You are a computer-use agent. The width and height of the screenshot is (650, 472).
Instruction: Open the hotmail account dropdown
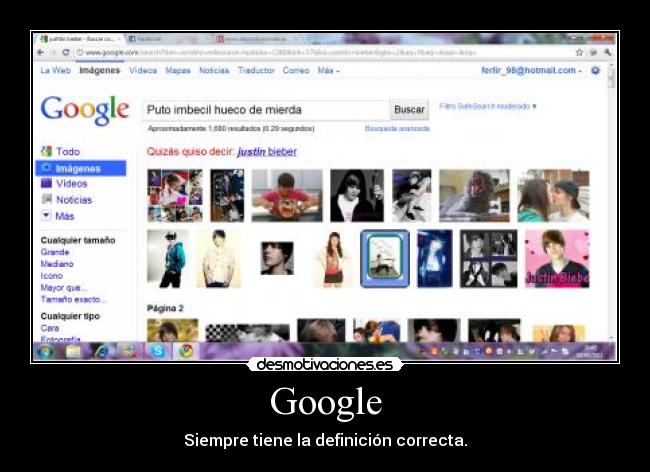tap(531, 70)
